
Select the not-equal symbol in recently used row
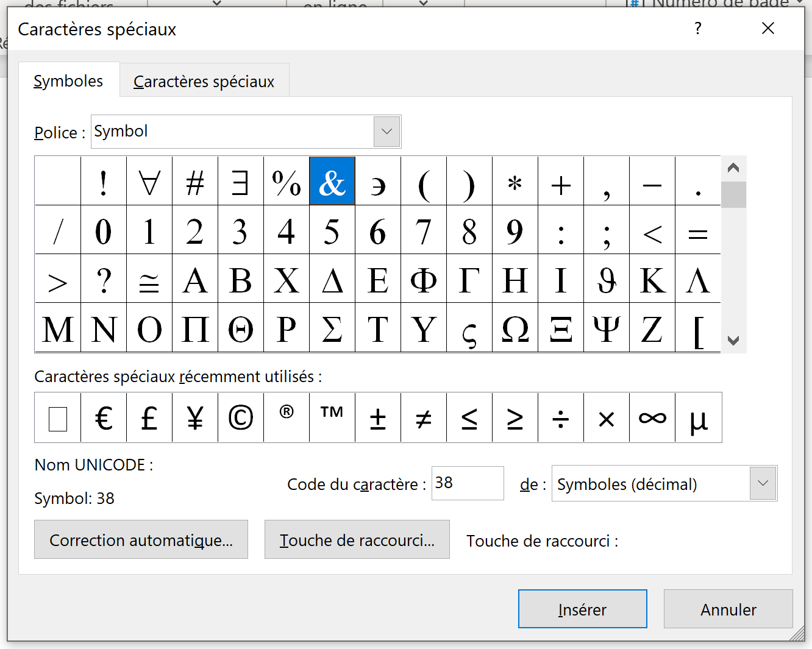(x=423, y=418)
